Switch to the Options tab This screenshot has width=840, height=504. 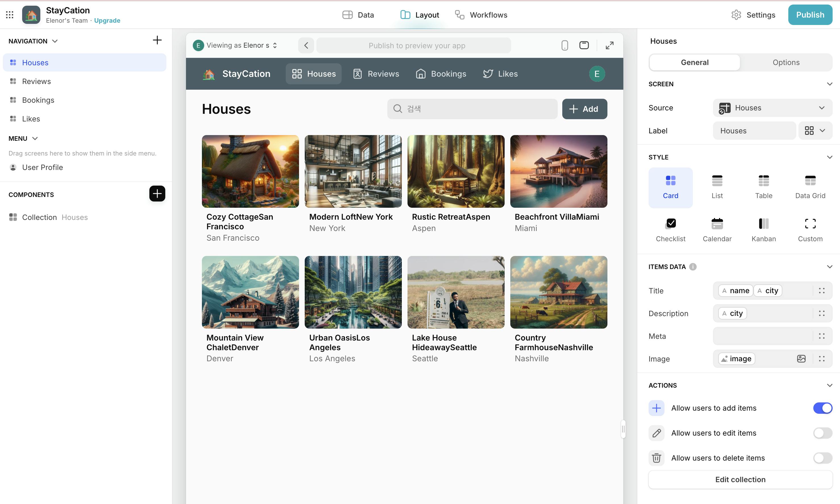click(786, 62)
